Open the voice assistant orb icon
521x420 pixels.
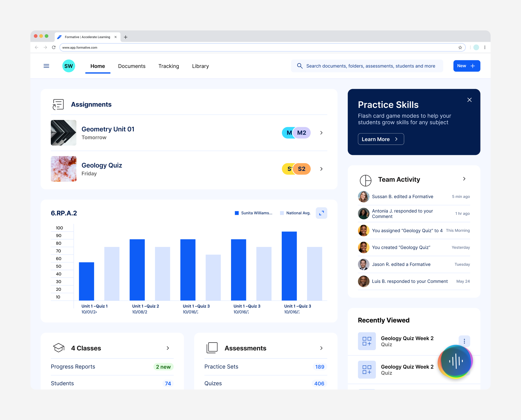pyautogui.click(x=455, y=361)
